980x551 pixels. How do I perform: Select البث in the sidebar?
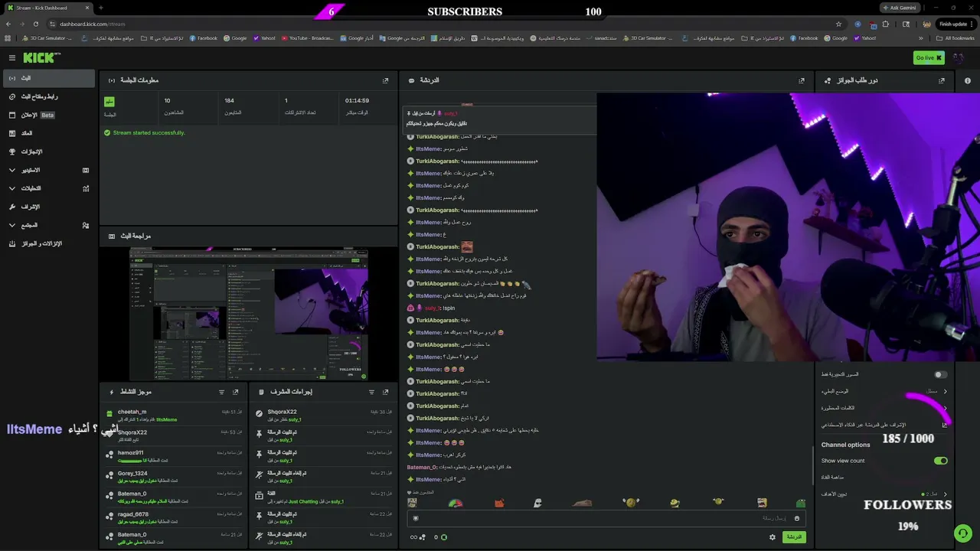click(x=47, y=78)
